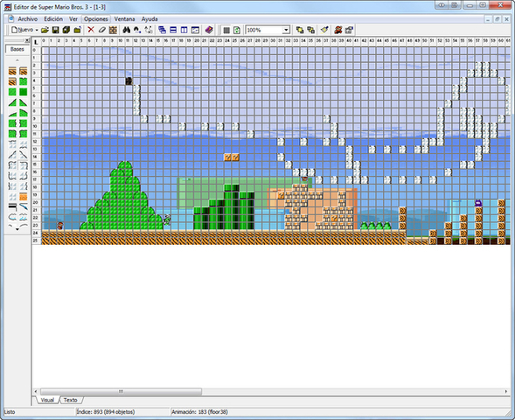Switch to the Texto view tab
515x420 pixels.
point(70,400)
